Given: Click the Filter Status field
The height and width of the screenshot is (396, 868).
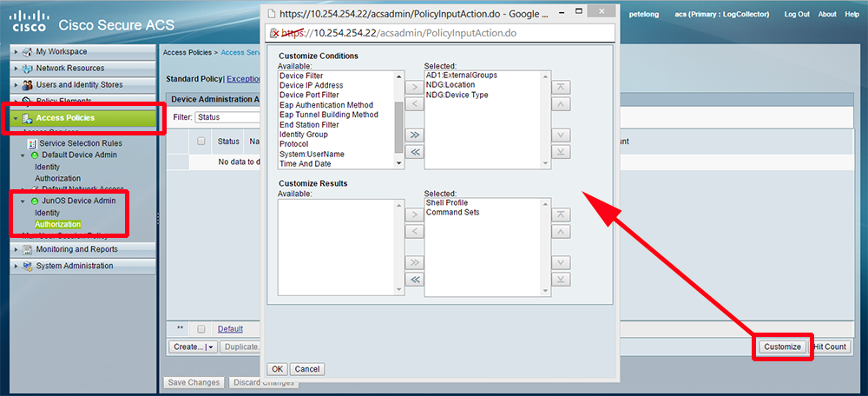Looking at the screenshot, I should (228, 117).
